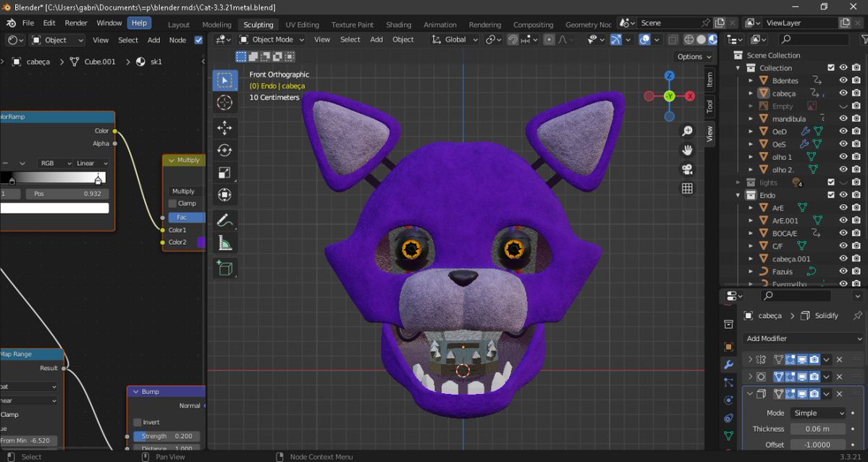Click the viewport zoom magnifier icon
Screen dimensions: 868x462
tap(687, 131)
